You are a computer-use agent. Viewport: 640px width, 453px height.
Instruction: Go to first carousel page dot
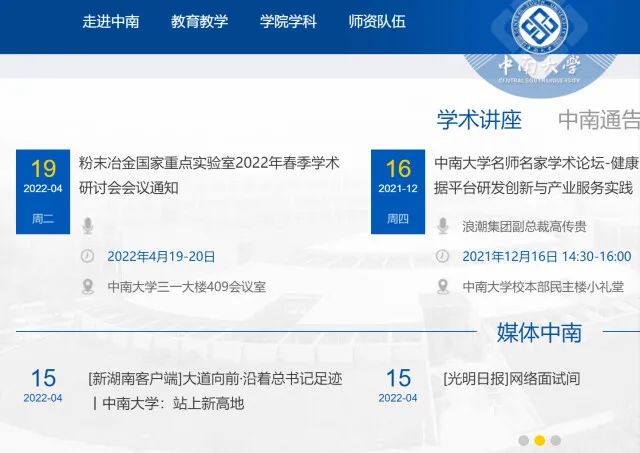(523, 440)
